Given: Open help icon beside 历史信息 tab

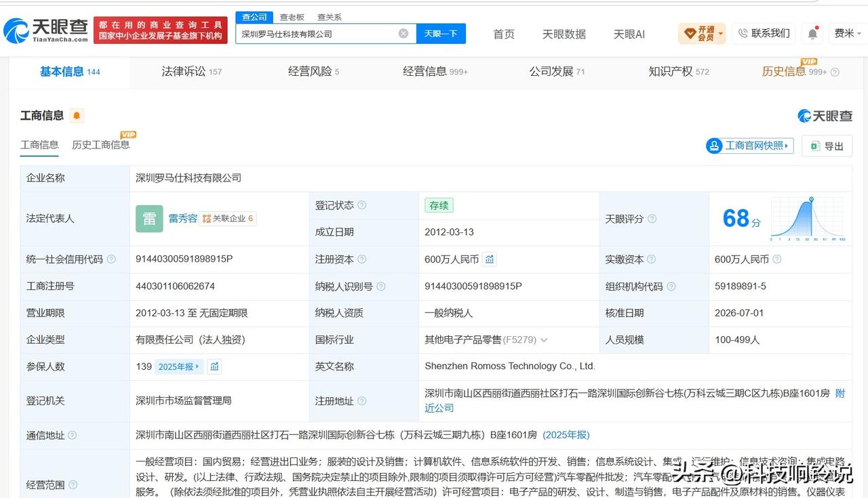Looking at the screenshot, I should pos(835,72).
